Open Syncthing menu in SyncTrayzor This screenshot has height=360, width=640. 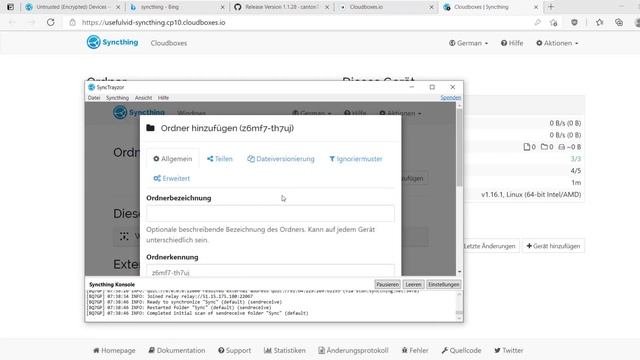117,98
